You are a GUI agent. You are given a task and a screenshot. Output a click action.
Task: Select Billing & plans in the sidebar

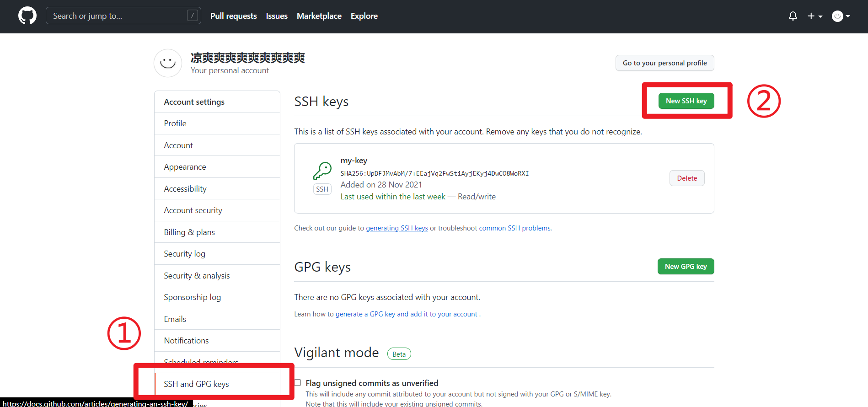(217, 232)
